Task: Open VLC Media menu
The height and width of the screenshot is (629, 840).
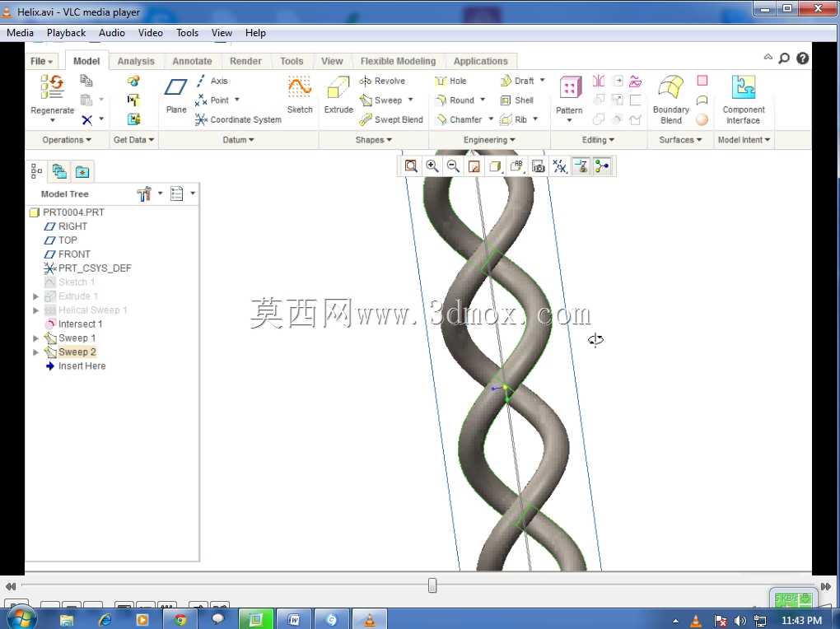Action: click(20, 33)
